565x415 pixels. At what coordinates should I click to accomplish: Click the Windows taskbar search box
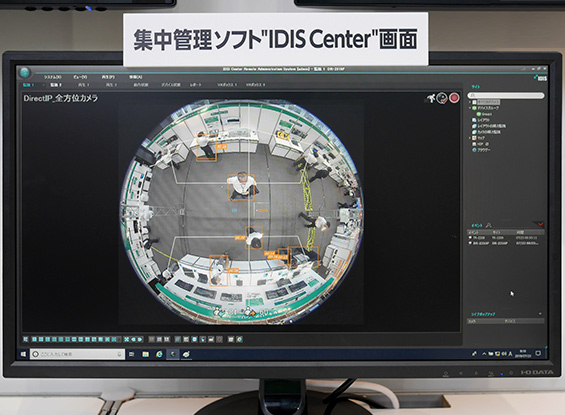77,354
